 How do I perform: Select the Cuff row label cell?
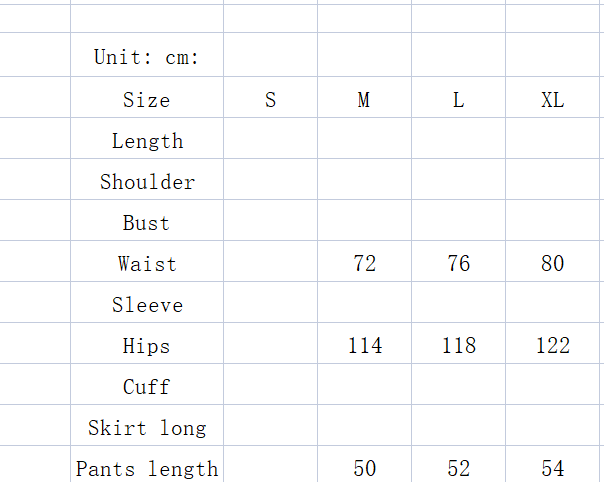(147, 387)
